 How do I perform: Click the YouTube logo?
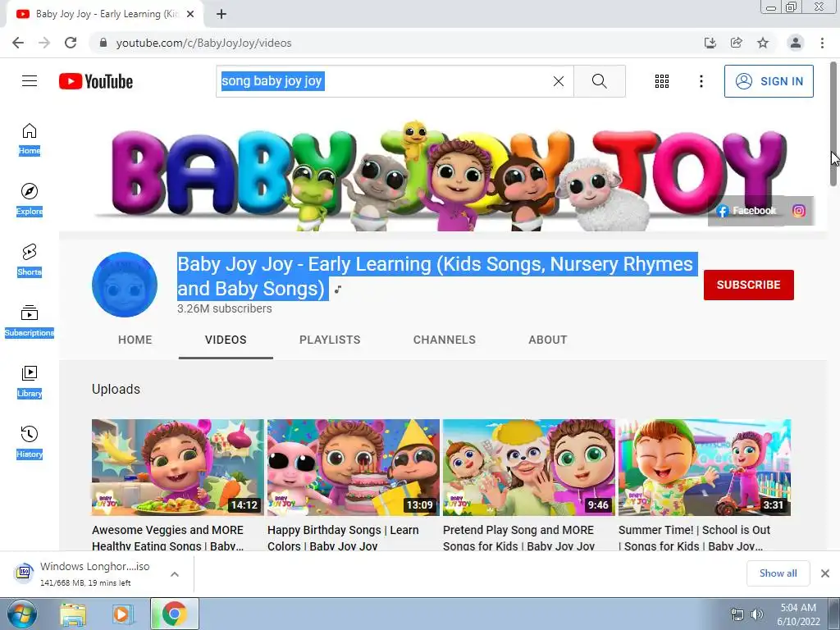pos(96,81)
